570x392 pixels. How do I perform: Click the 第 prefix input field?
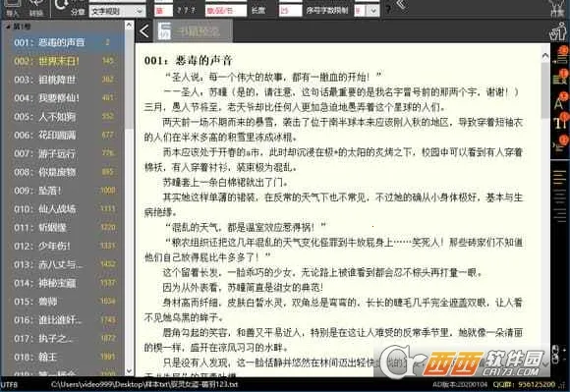(x=163, y=11)
